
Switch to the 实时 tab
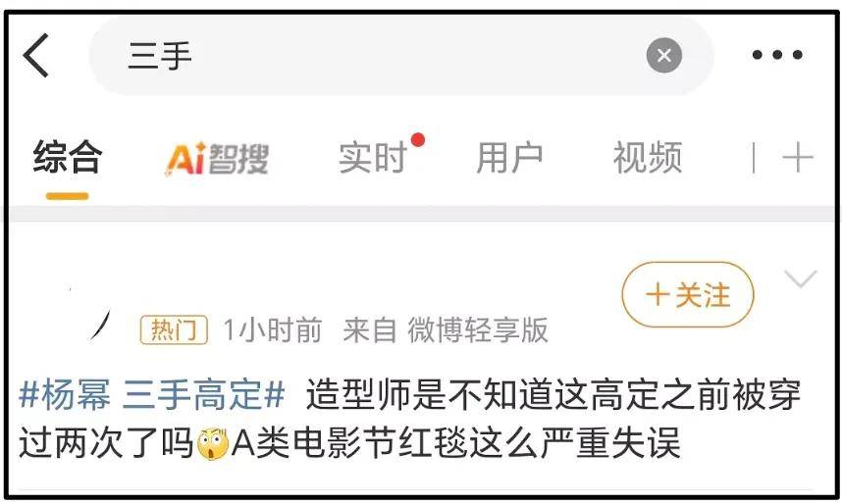(373, 158)
